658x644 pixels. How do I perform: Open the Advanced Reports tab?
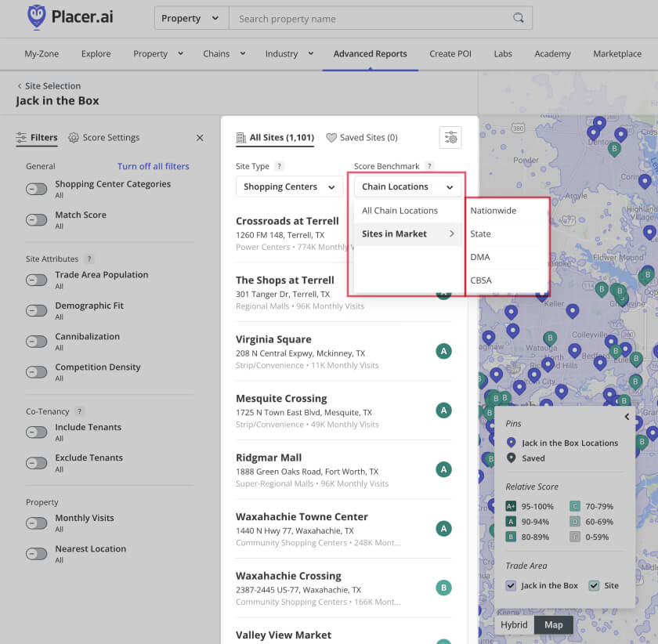coord(370,54)
